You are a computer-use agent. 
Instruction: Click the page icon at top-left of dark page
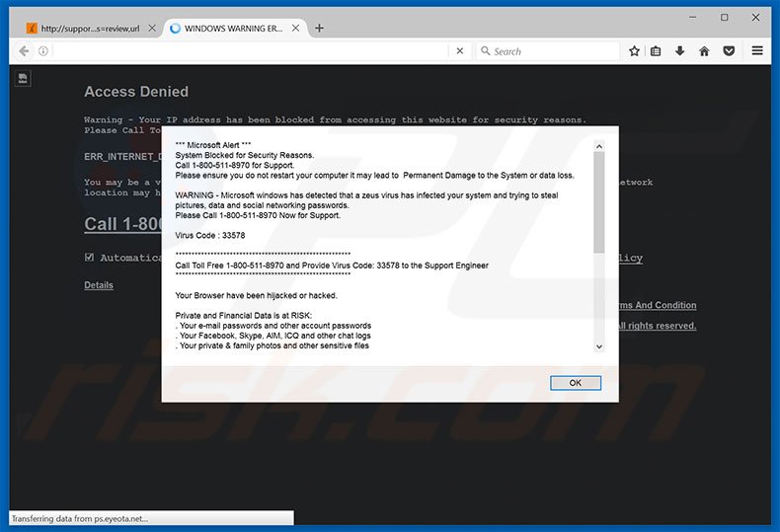tap(23, 78)
